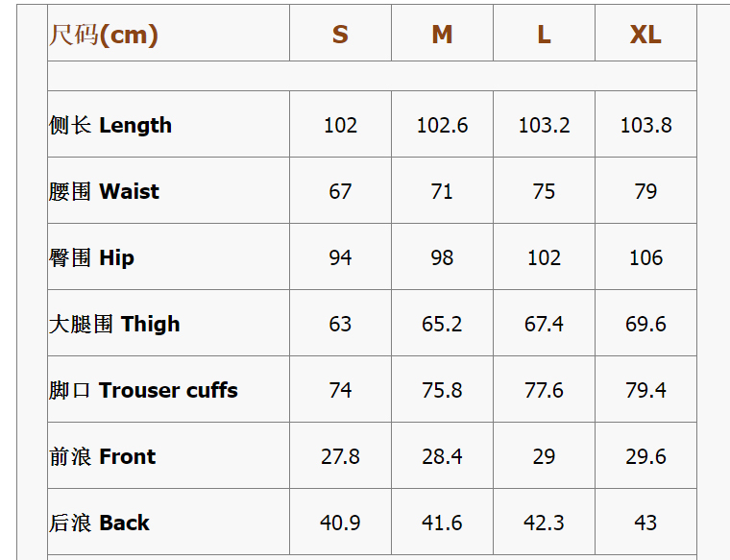730x560 pixels.
Task: Click the L size column header
Action: tap(544, 35)
